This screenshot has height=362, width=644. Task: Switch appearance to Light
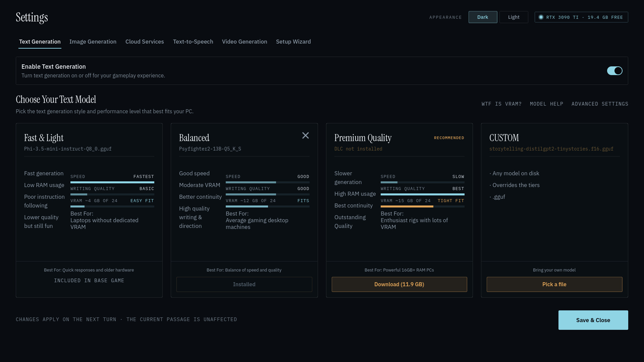click(514, 17)
